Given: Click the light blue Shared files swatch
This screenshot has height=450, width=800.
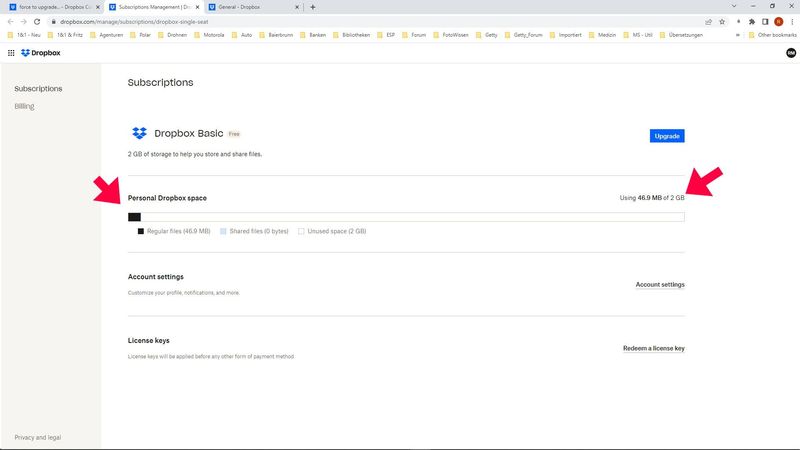Looking at the screenshot, I should tap(223, 231).
